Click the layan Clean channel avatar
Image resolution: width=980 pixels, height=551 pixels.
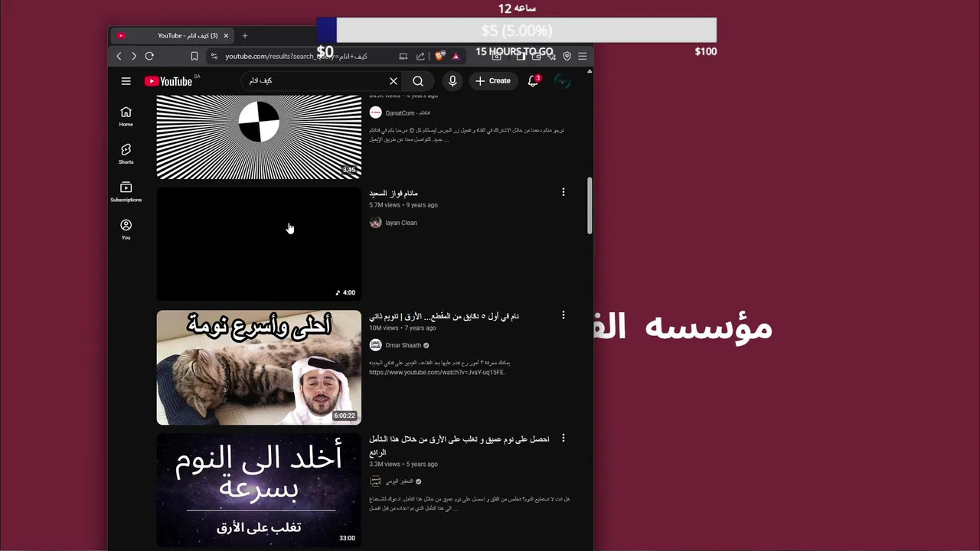tap(375, 223)
